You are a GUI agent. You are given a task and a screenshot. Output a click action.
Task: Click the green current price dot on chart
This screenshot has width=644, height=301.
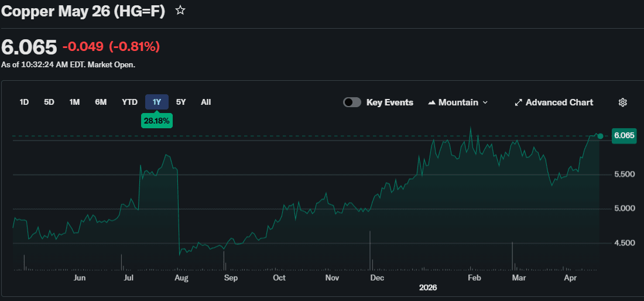pos(600,136)
